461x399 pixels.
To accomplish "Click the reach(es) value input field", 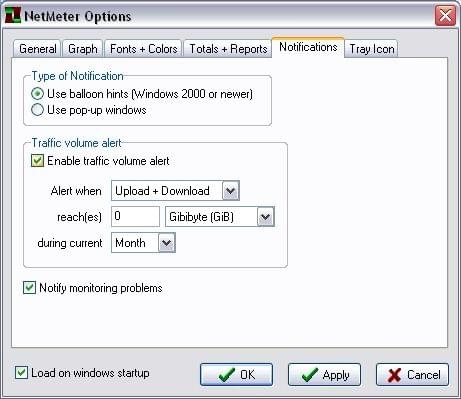I will [135, 217].
